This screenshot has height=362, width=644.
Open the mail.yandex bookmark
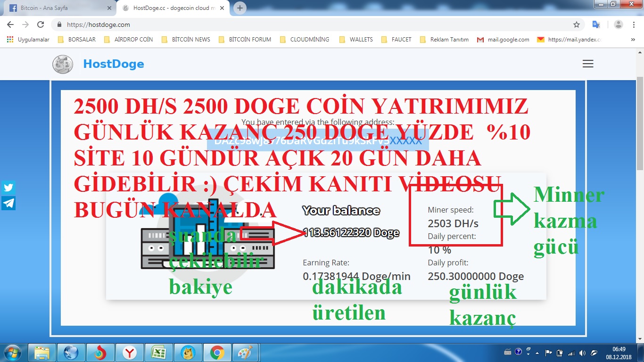pos(570,40)
